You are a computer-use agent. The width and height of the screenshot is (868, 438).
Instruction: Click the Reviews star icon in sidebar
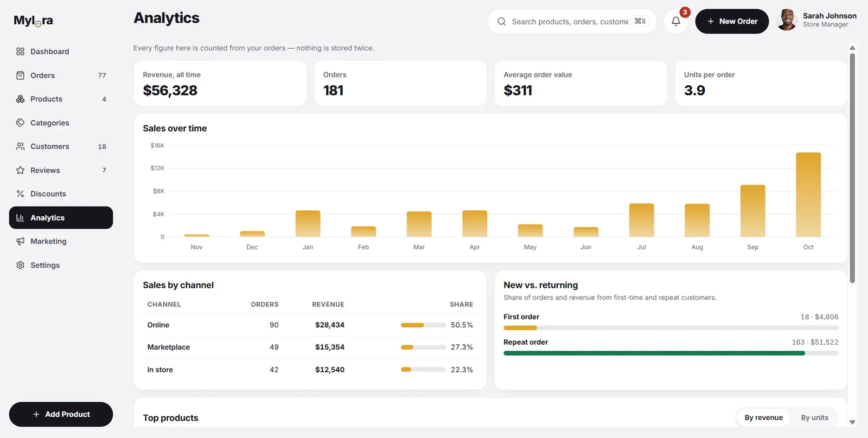(x=20, y=170)
